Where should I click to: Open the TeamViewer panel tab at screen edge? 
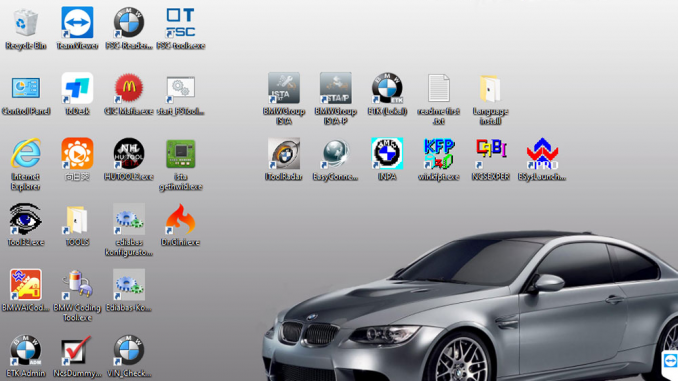click(x=670, y=361)
